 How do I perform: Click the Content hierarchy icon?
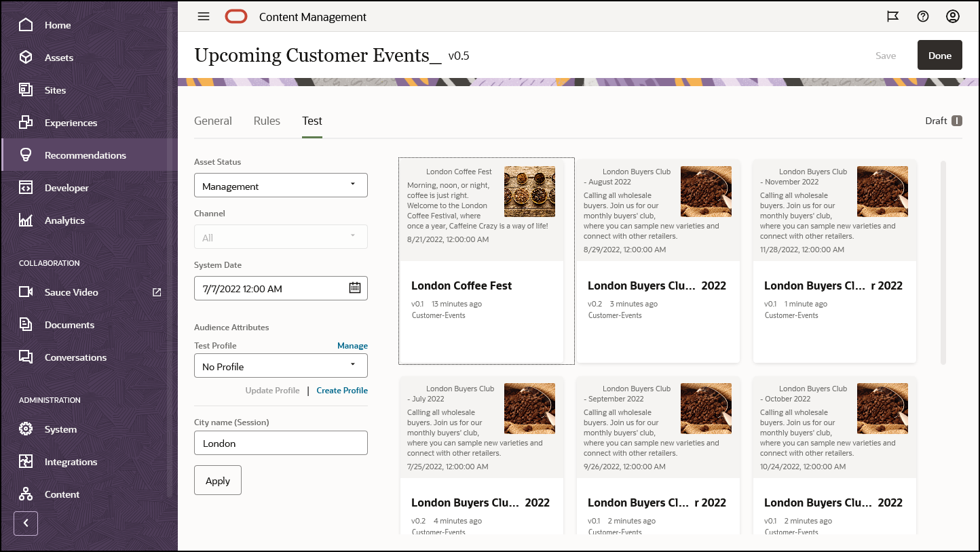tap(26, 494)
